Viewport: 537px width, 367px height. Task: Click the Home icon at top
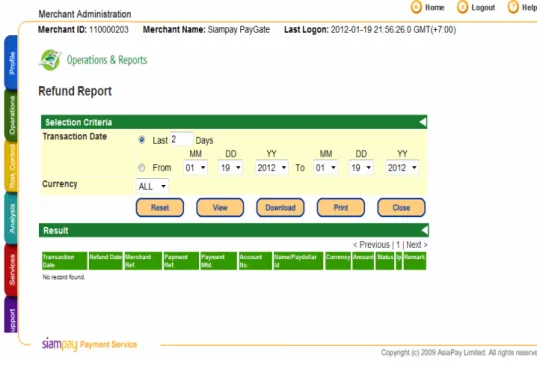(416, 7)
